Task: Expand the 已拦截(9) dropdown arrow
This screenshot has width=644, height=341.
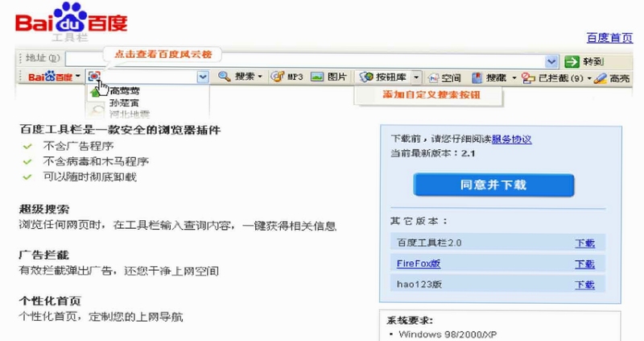Action: [589, 78]
